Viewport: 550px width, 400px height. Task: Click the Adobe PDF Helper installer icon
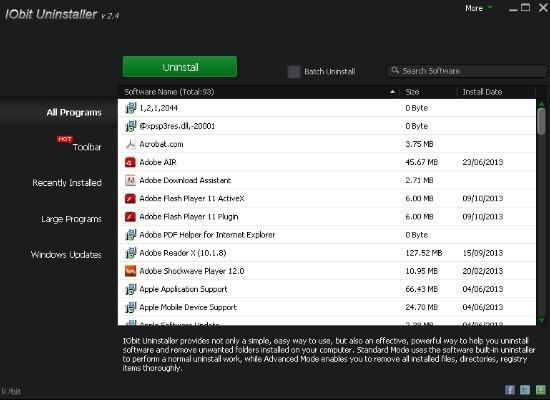tap(130, 235)
